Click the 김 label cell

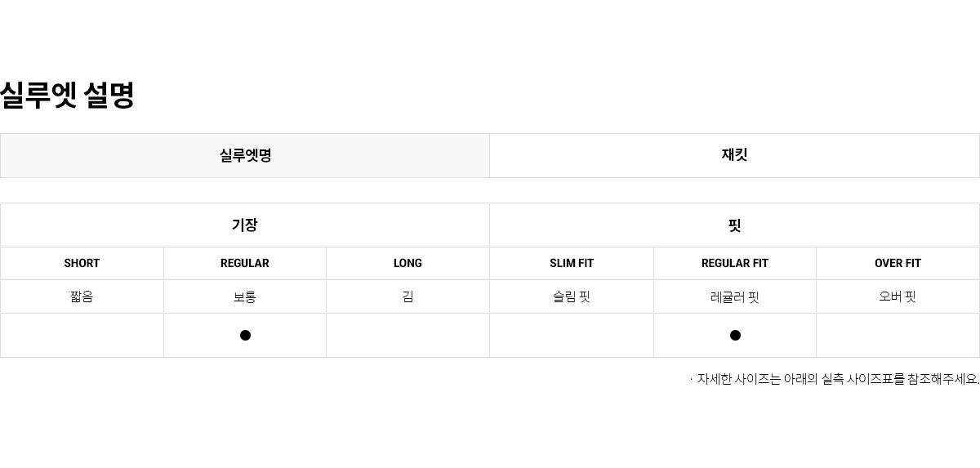408,296
